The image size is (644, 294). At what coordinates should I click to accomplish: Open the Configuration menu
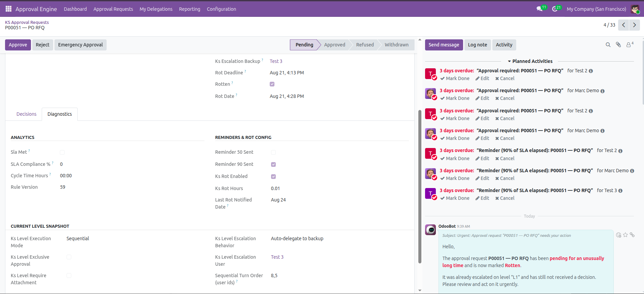point(221,9)
